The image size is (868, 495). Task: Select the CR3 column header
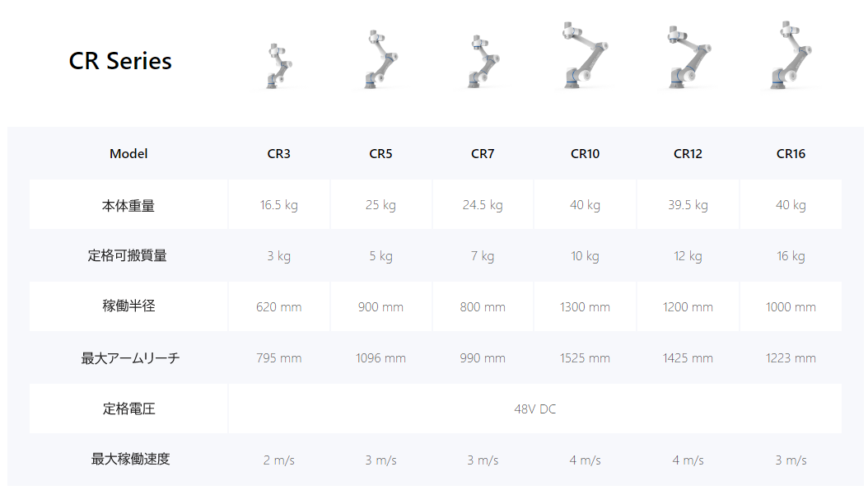click(x=279, y=154)
